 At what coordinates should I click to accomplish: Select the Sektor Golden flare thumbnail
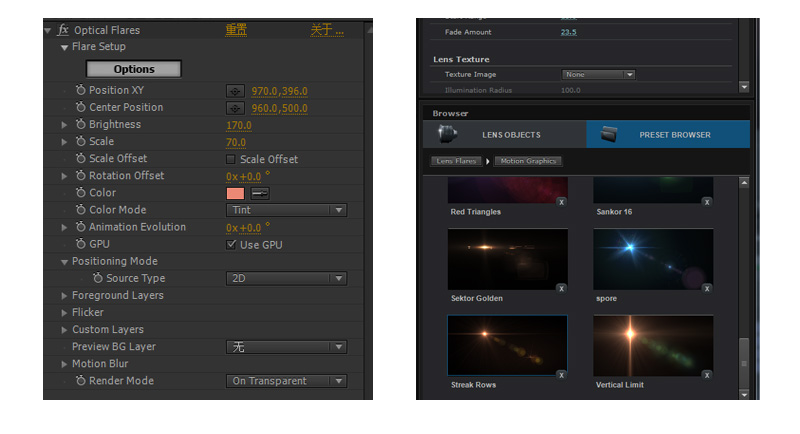coord(508,259)
